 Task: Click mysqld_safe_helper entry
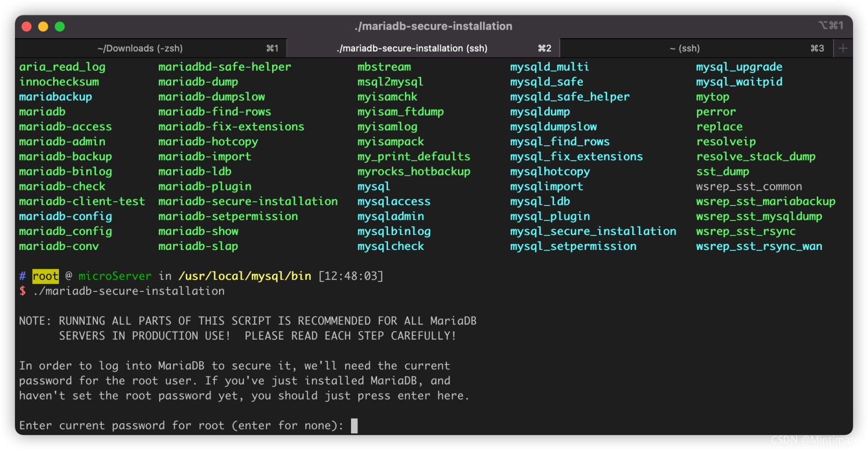[570, 97]
